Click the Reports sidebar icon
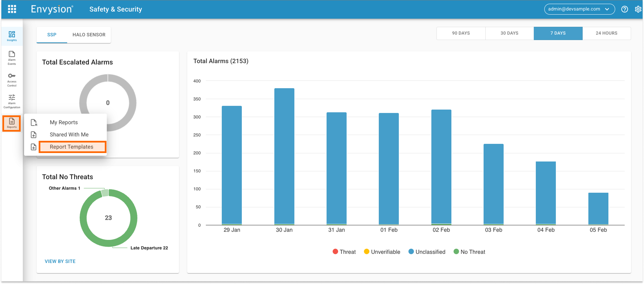644x284 pixels. [x=12, y=123]
